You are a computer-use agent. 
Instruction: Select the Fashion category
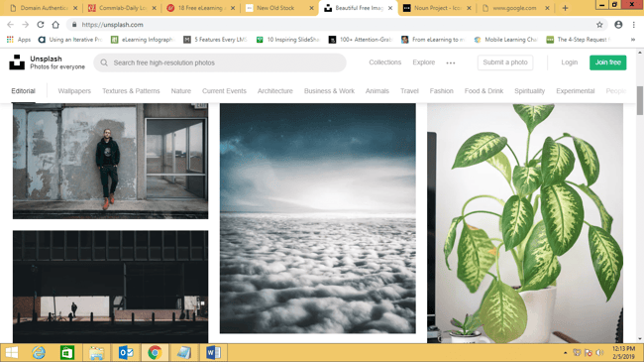coord(442,91)
